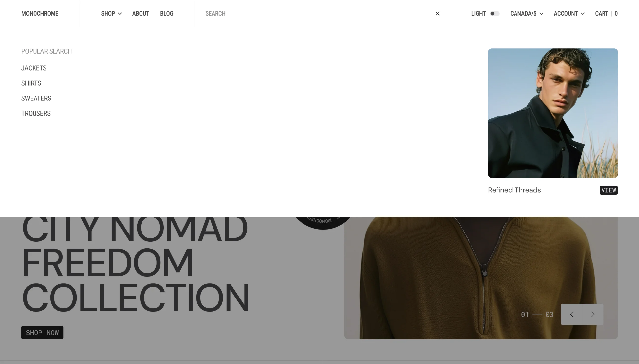
Task: Open the Blog page
Action: coord(167,14)
